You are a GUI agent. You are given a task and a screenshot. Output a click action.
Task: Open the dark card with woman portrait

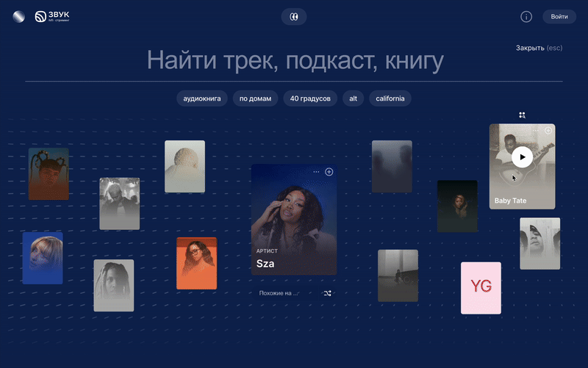(x=457, y=206)
